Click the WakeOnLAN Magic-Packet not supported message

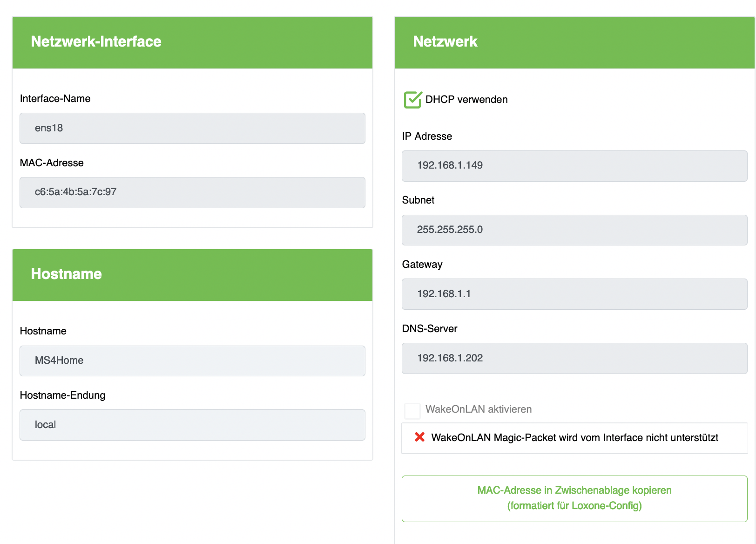tap(574, 438)
